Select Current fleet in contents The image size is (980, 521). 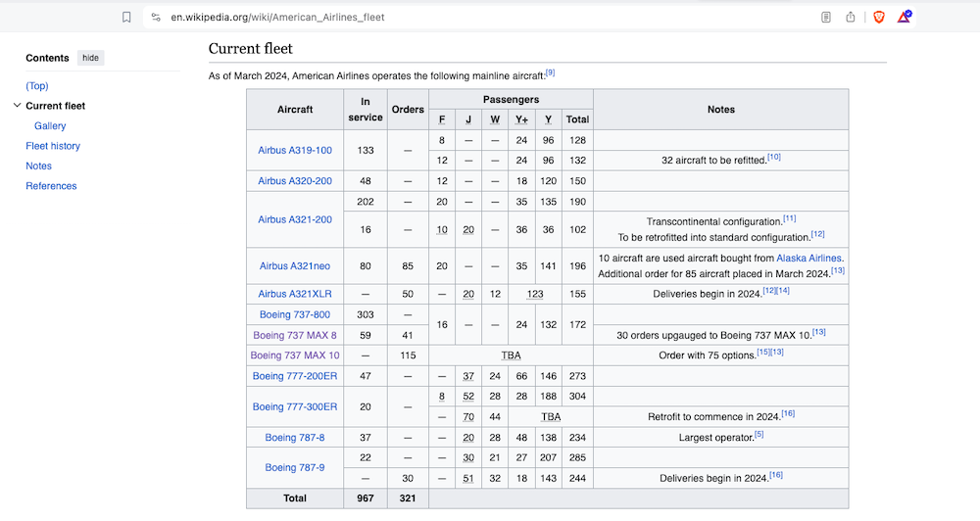click(x=56, y=106)
